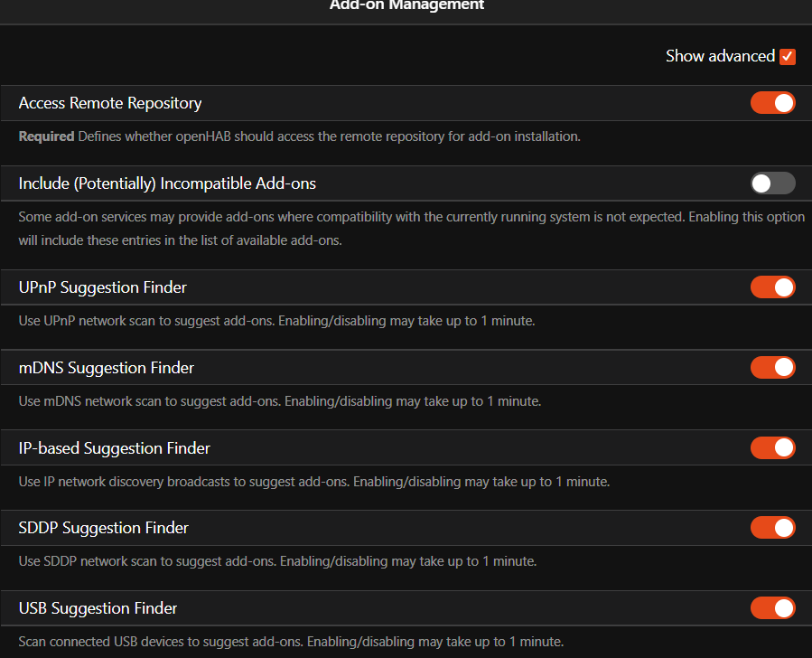Screen dimensions: 812x658
Task: Disable the Access Remote Repository switch
Action: coord(772,103)
